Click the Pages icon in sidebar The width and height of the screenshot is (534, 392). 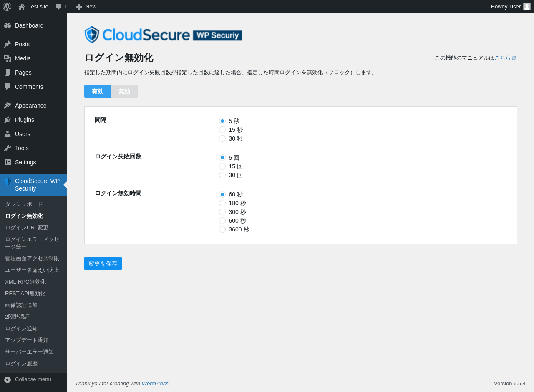pos(8,73)
